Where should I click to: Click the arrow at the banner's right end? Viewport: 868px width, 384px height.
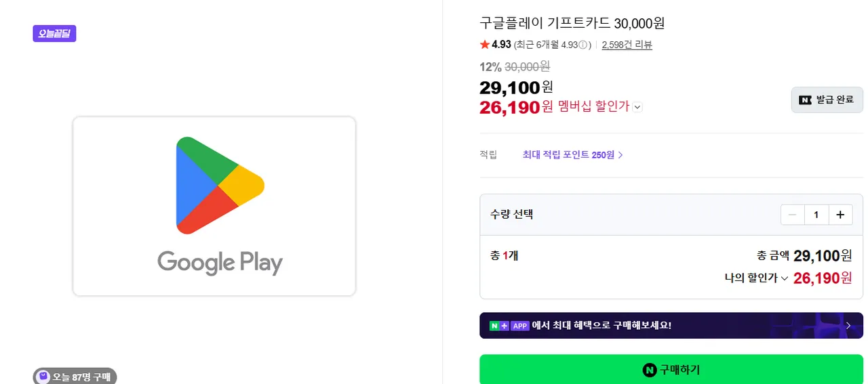(x=848, y=326)
